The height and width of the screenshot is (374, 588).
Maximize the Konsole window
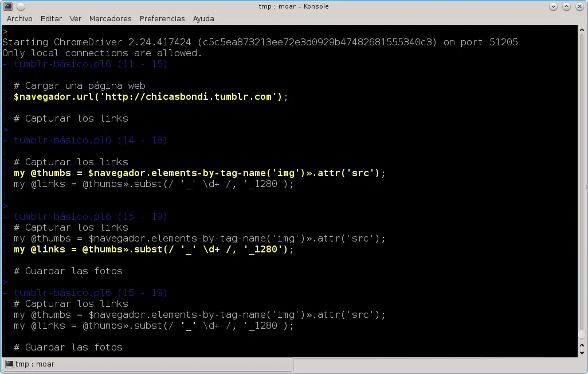click(567, 6)
